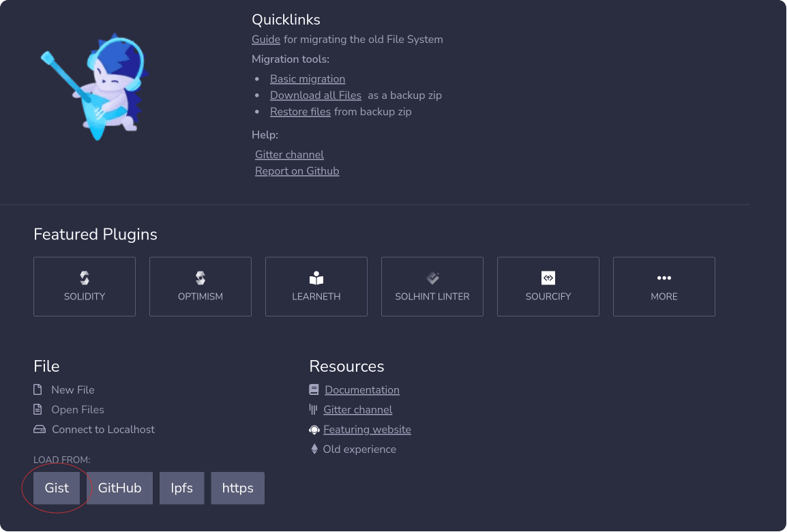
Task: Click the SOURCIFY plugin label
Action: click(x=548, y=297)
